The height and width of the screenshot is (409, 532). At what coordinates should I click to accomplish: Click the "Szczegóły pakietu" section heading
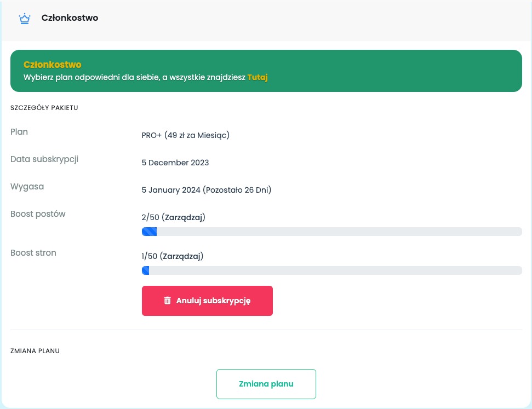[44, 107]
